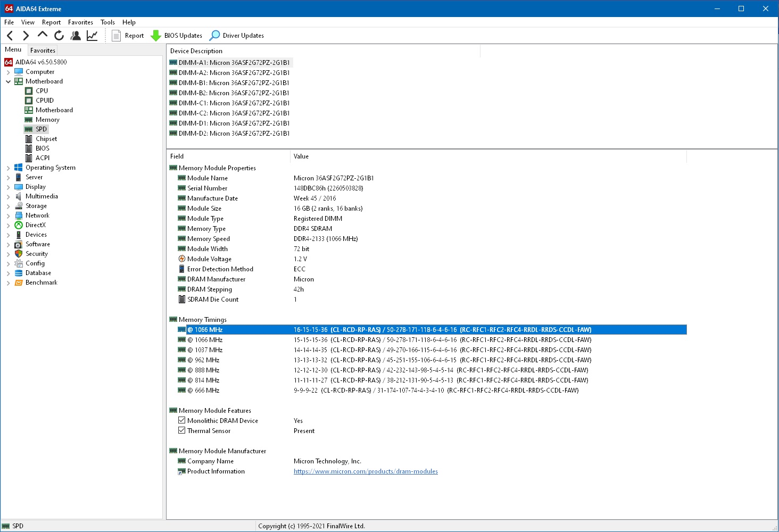This screenshot has width=779, height=532.
Task: Select the Chipset tree icon
Action: click(x=29, y=139)
